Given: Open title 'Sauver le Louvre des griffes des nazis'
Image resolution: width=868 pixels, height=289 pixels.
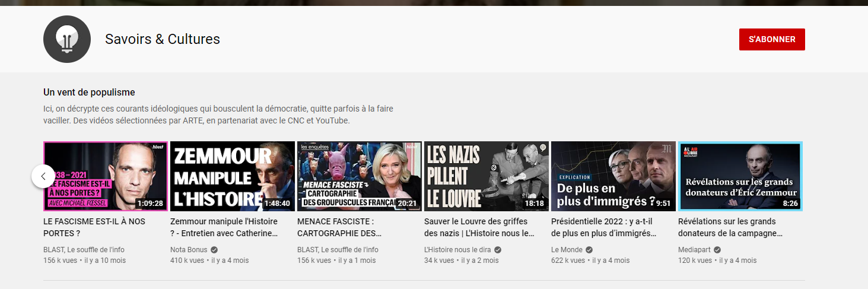Looking at the screenshot, I should (x=479, y=227).
